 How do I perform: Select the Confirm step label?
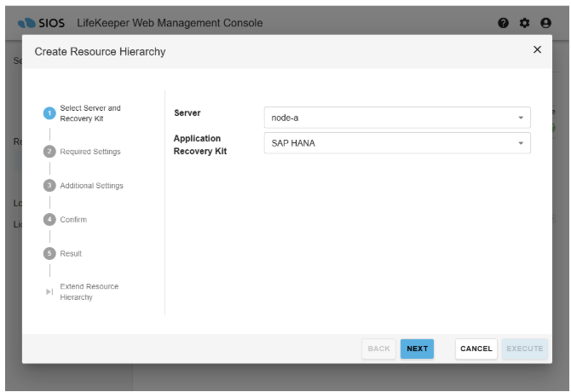[73, 220]
